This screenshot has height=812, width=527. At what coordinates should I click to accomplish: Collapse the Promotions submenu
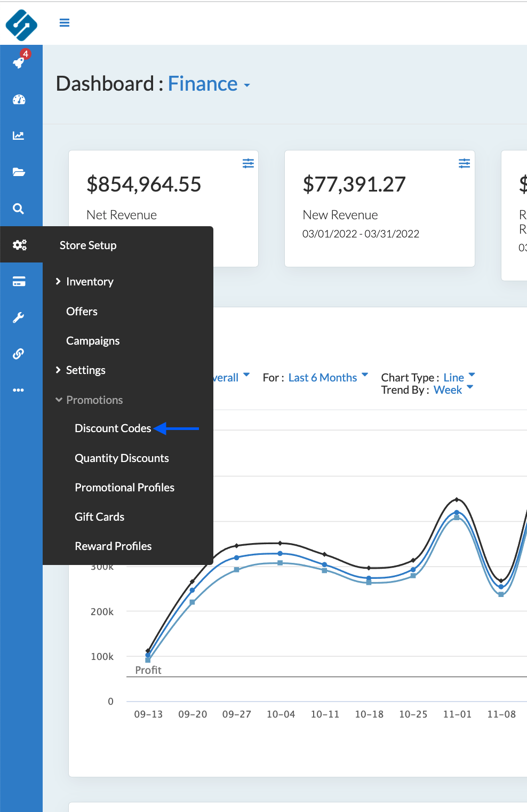tap(94, 400)
